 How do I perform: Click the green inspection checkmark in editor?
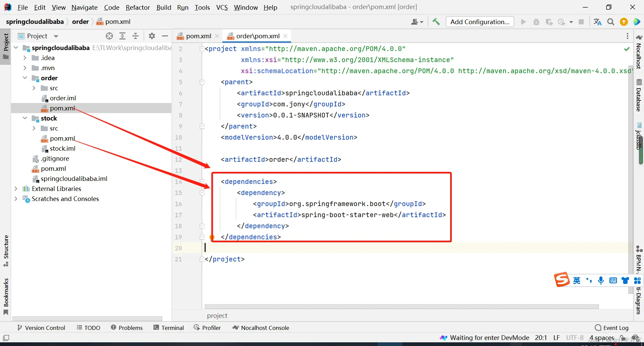pyautogui.click(x=627, y=49)
